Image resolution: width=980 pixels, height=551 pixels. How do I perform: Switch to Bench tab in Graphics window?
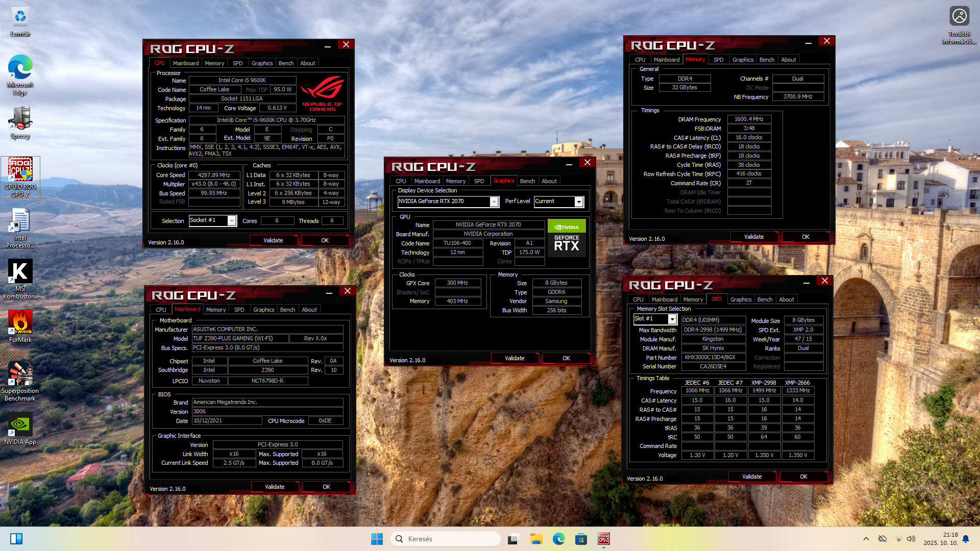pos(527,181)
